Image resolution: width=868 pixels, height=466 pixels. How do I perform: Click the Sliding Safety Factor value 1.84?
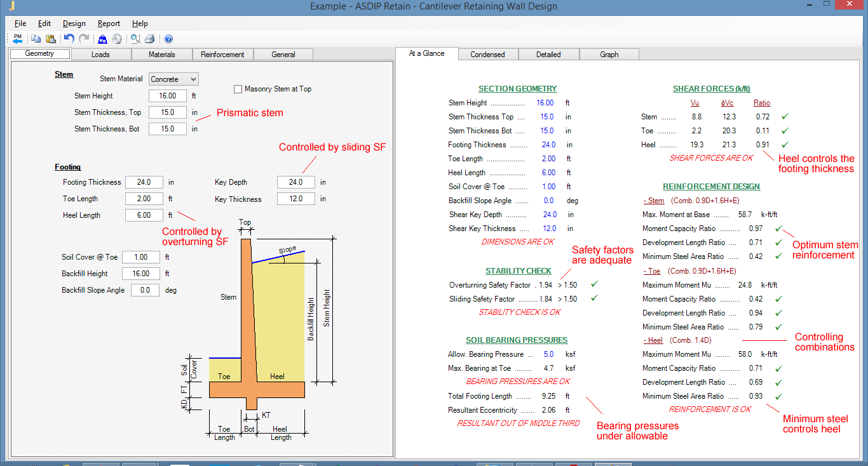546,299
